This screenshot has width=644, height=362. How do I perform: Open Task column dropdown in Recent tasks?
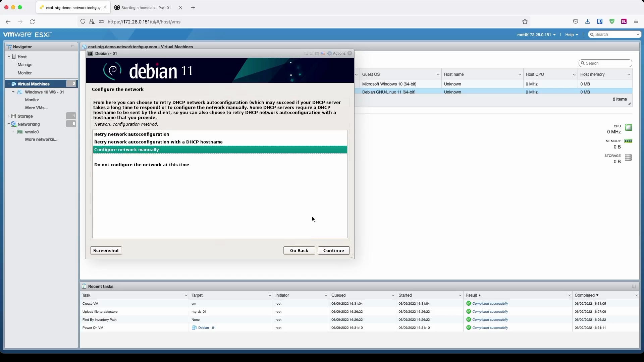(x=186, y=295)
